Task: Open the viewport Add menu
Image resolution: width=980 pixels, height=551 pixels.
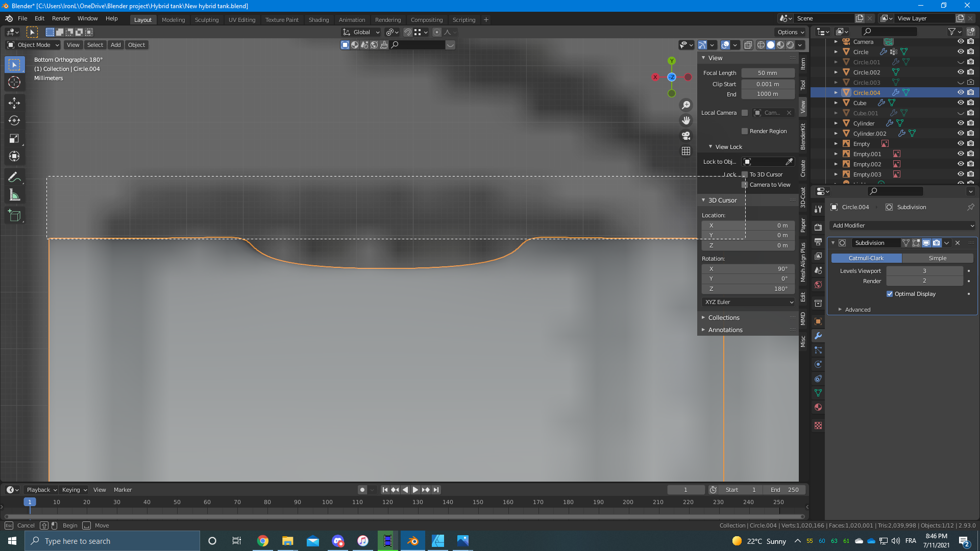Action: coord(116,45)
